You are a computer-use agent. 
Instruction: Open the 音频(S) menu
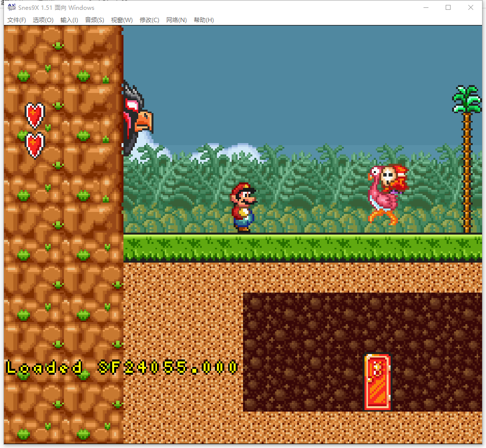94,20
